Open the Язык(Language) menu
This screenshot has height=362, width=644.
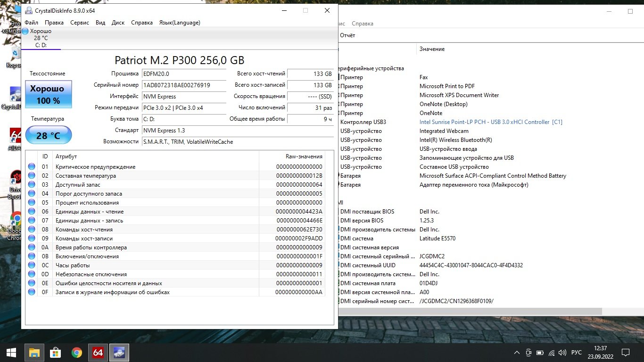[x=180, y=23]
